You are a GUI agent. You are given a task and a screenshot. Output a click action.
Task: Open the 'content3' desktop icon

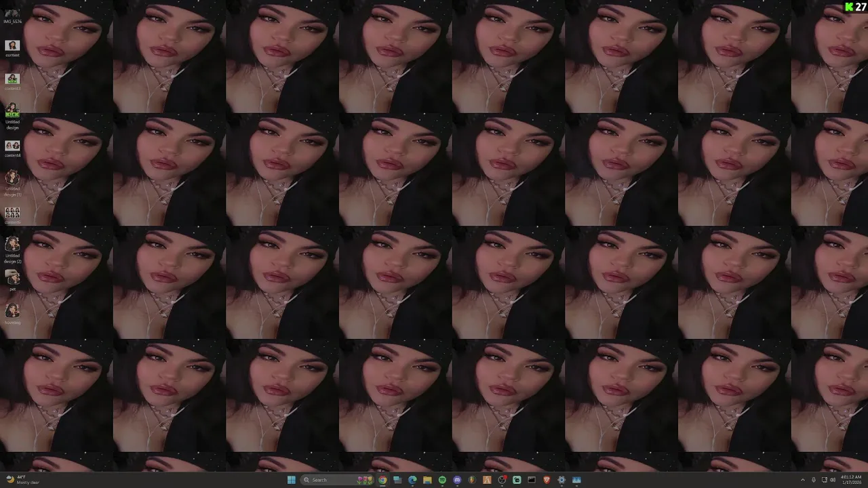pyautogui.click(x=12, y=82)
